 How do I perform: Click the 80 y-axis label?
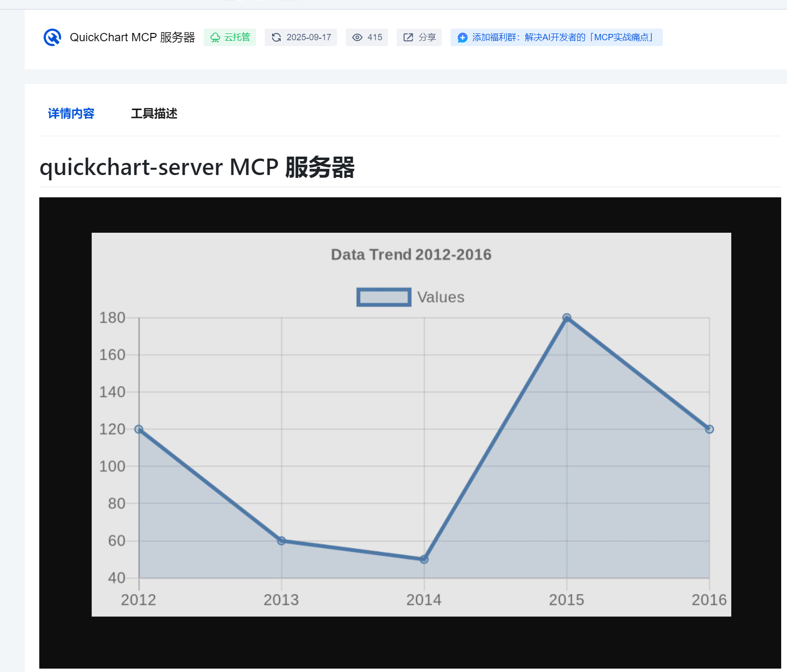point(117,503)
